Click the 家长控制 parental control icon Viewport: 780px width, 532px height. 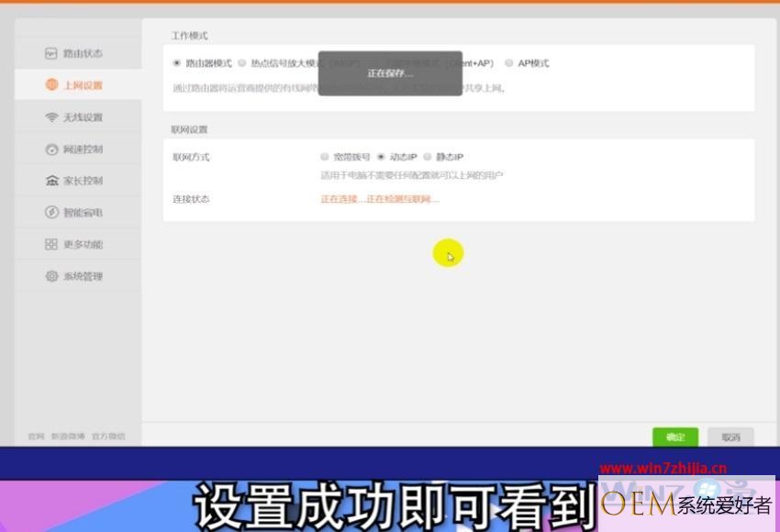coord(51,181)
